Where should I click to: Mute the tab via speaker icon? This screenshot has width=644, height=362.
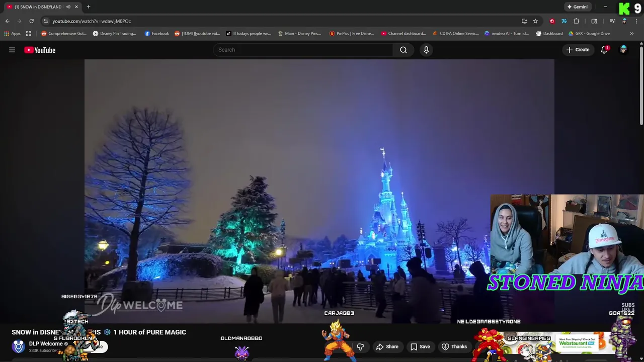click(x=68, y=7)
